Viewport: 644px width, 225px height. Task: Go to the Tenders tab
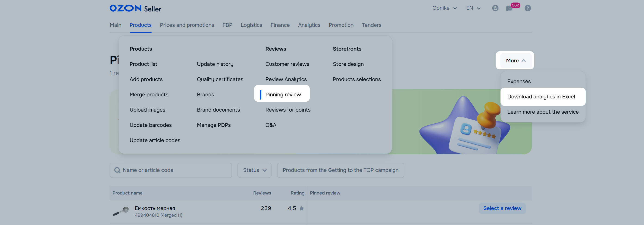pyautogui.click(x=372, y=25)
